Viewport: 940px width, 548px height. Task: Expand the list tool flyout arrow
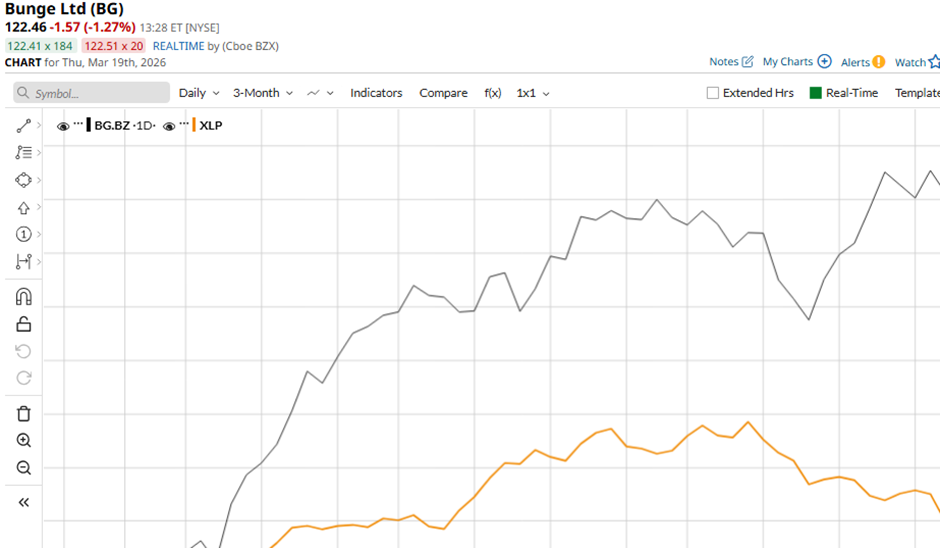click(39, 152)
